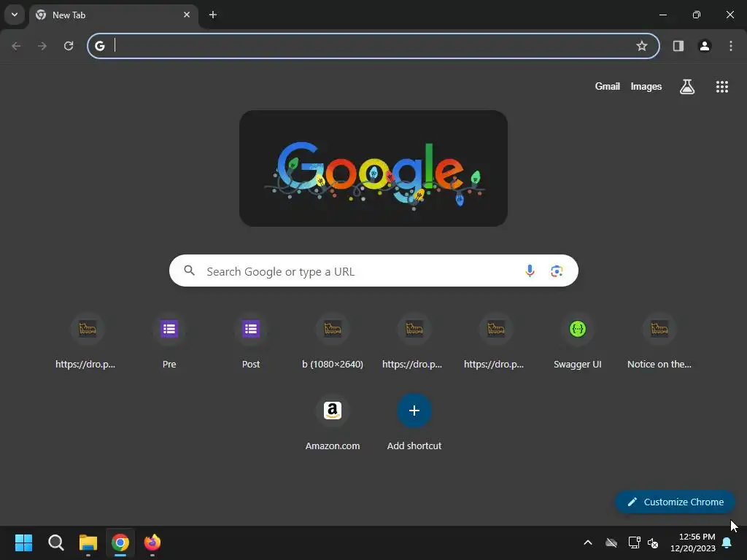The width and height of the screenshot is (747, 560).
Task: Close the New Tab tab
Action: click(187, 15)
